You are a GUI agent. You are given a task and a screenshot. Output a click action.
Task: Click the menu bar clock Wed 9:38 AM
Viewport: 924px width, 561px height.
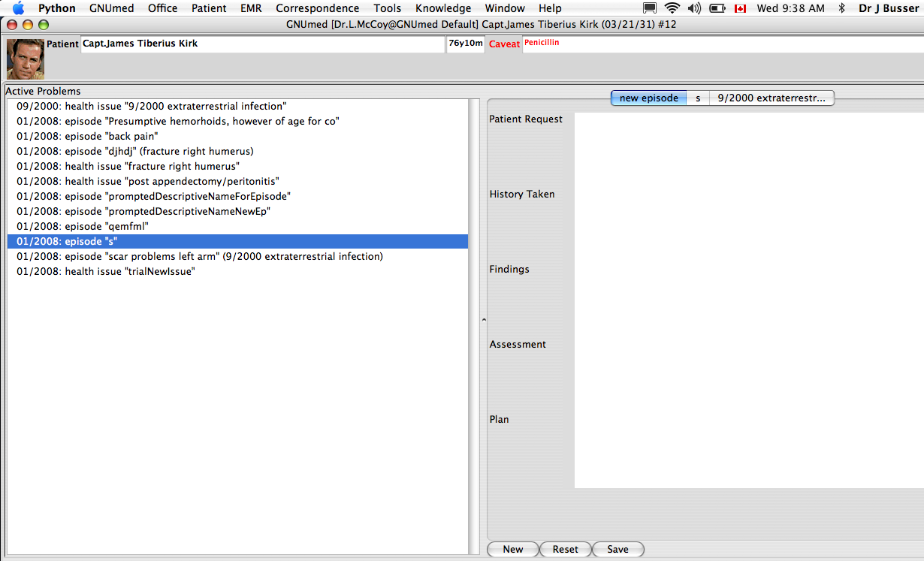pyautogui.click(x=791, y=8)
